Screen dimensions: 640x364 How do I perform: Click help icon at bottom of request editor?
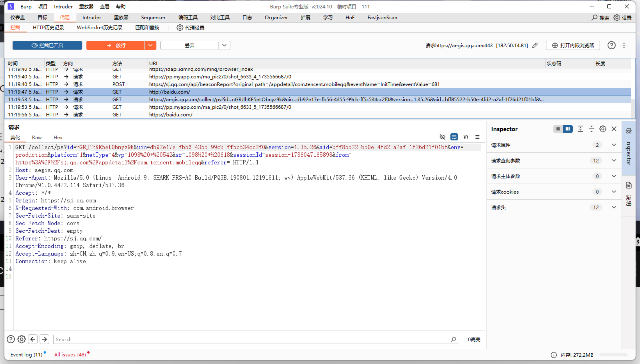tap(11, 339)
